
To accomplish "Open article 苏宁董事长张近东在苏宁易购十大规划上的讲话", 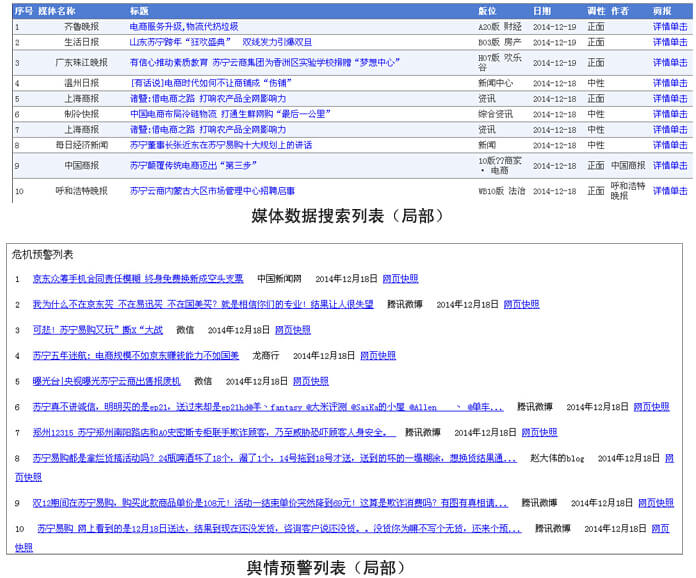I will 221,145.
